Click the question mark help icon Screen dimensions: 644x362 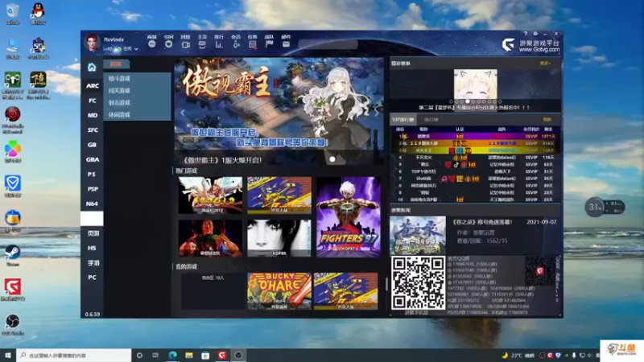[526, 34]
